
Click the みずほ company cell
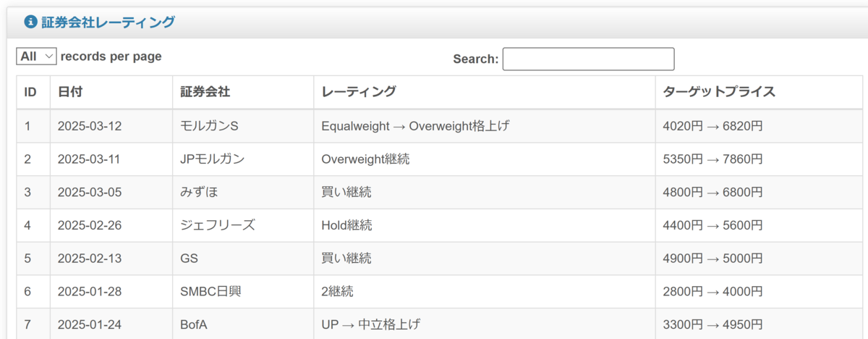(x=243, y=193)
